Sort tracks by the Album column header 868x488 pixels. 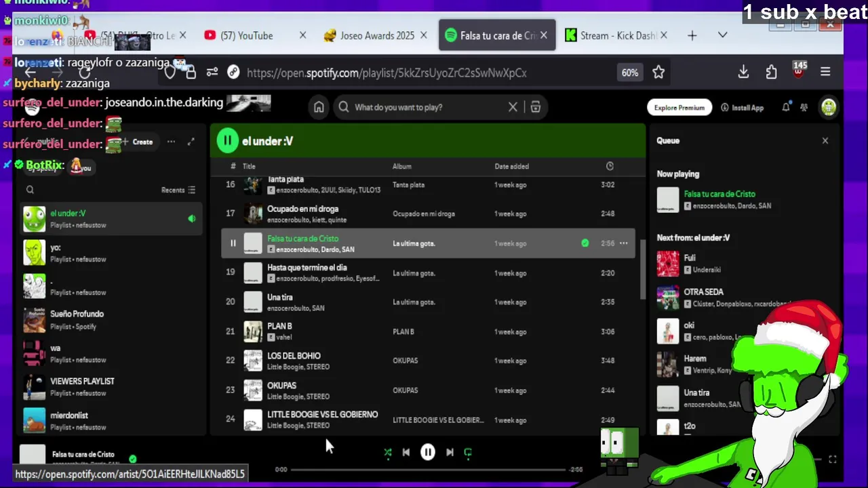(x=401, y=166)
